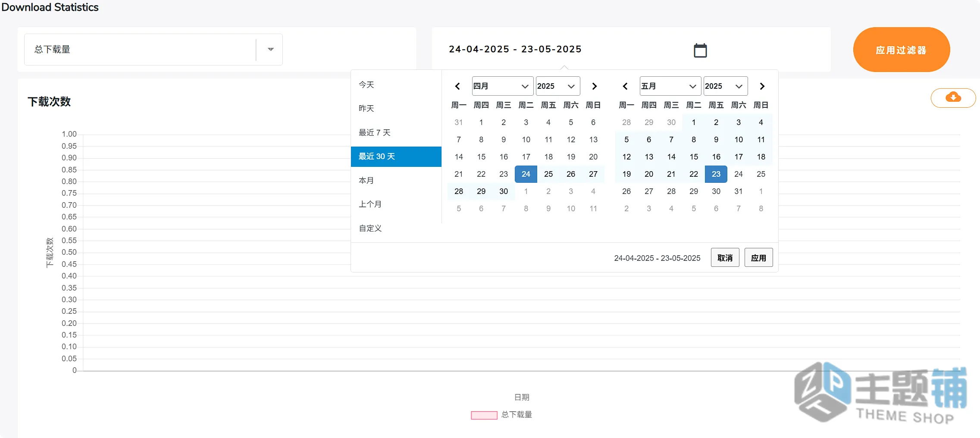Pick May 23 end date
This screenshot has width=980, height=438.
point(716,174)
